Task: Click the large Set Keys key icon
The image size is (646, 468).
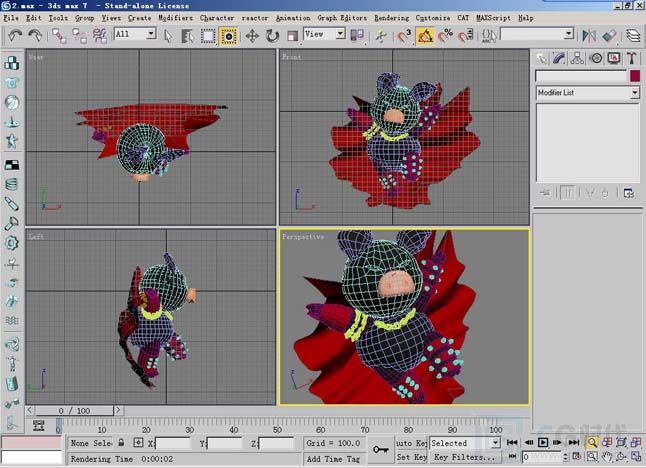Action: tap(380, 449)
